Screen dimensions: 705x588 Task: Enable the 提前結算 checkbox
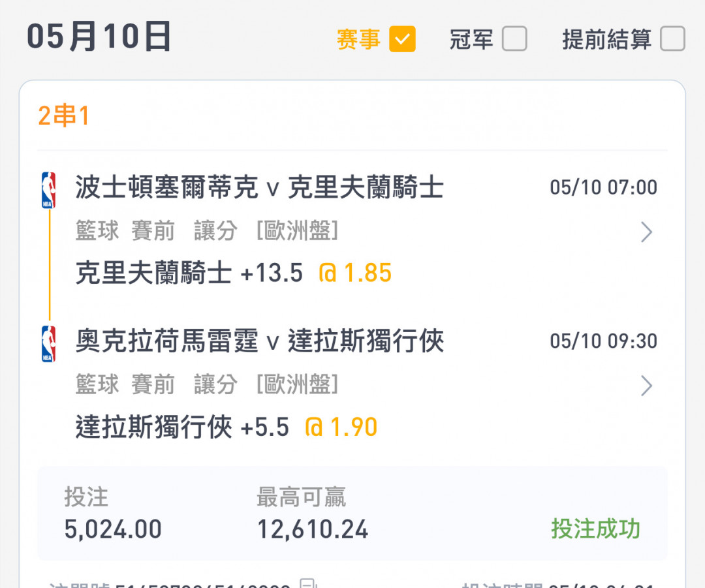[x=672, y=39]
